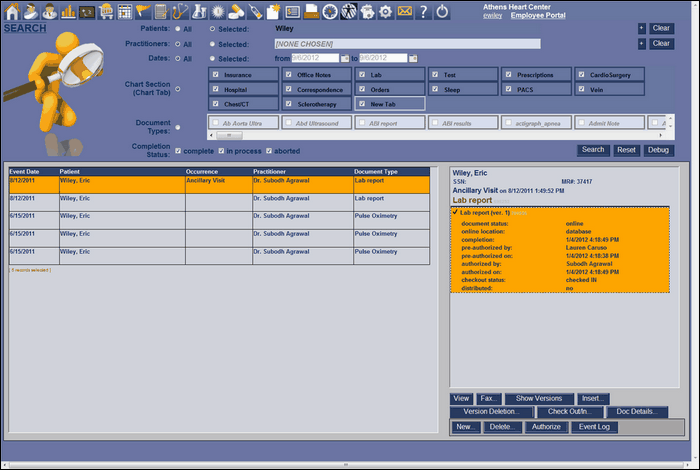
Task: Uncheck the aborted completion status checkbox
Action: [x=269, y=151]
